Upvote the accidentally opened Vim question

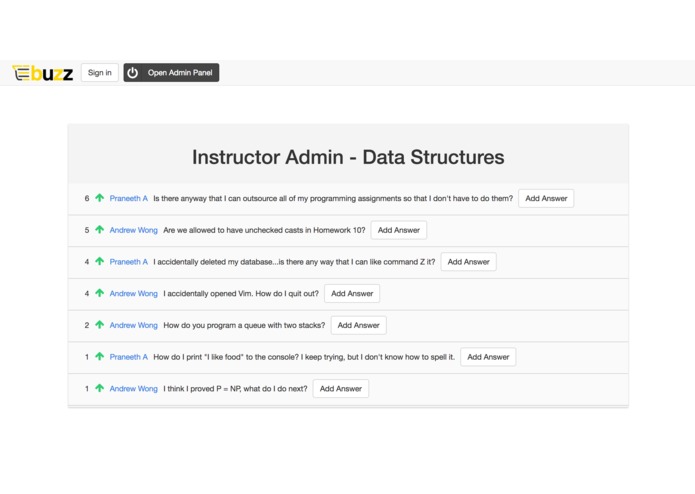pyautogui.click(x=100, y=293)
